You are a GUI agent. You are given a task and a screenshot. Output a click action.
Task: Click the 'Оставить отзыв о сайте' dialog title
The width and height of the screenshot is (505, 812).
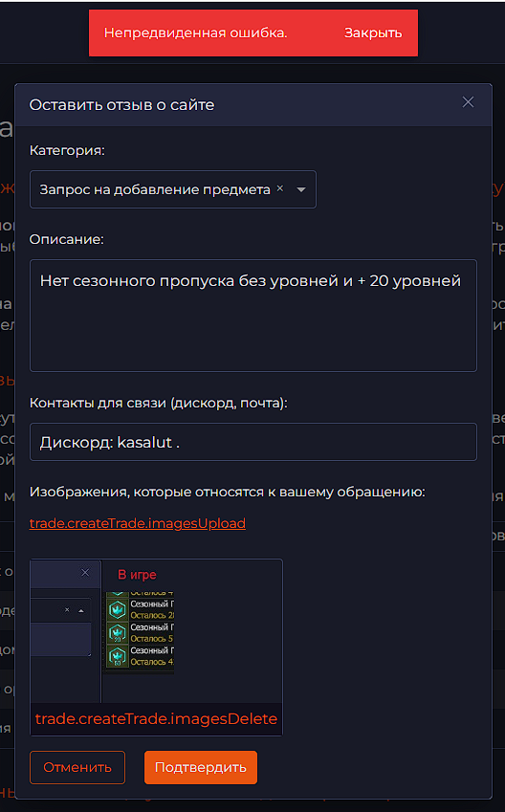click(x=121, y=104)
